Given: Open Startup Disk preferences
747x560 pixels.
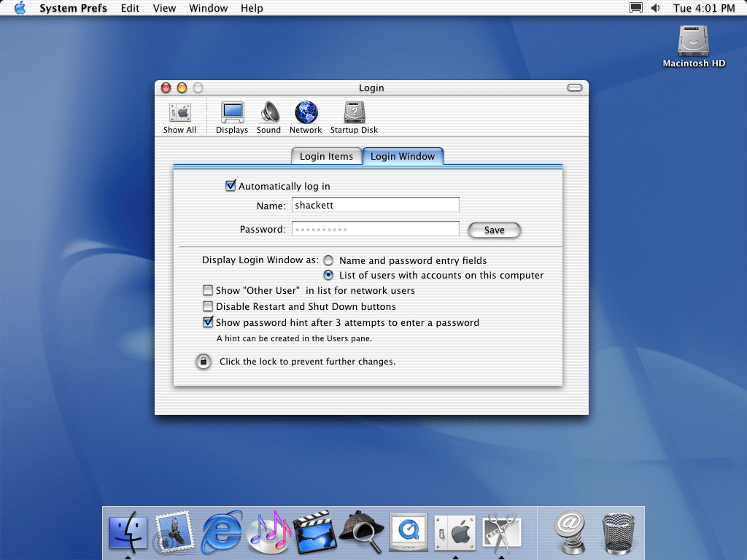Looking at the screenshot, I should point(354,116).
